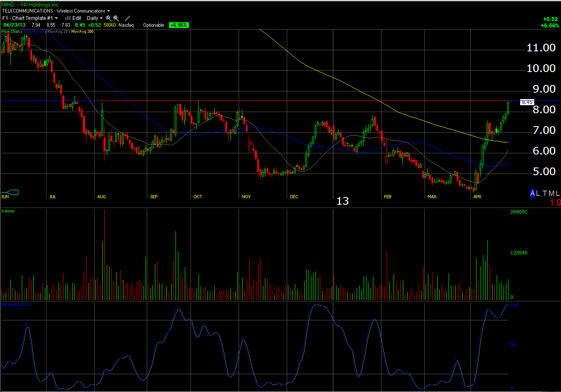Click the 8.45 price level tag
The image size is (561, 392).
pos(527,102)
